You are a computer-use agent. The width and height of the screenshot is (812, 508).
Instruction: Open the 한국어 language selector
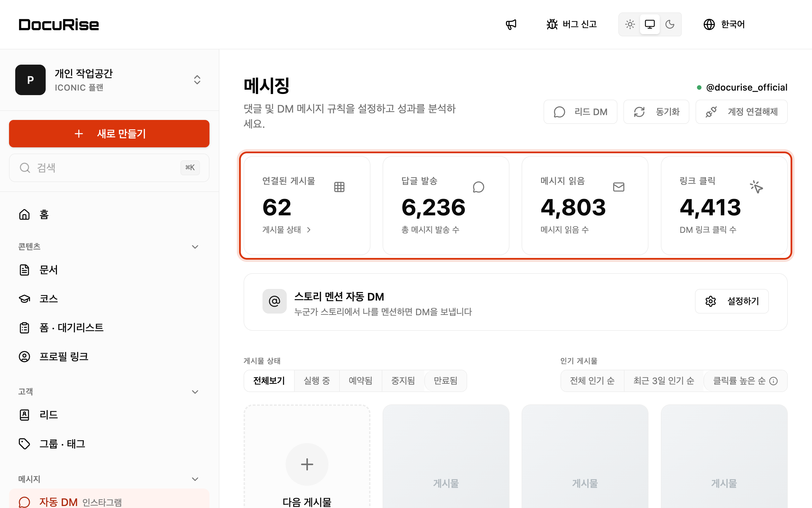coord(724,24)
